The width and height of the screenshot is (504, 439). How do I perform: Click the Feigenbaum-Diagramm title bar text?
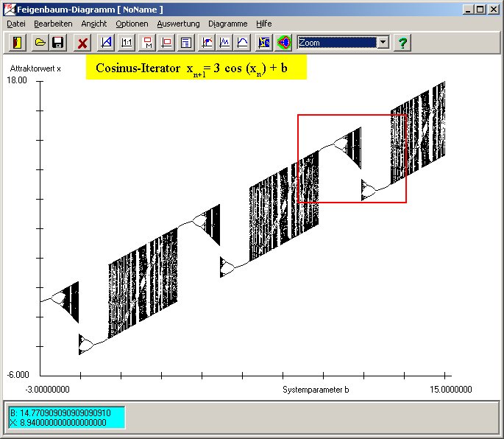pos(90,10)
